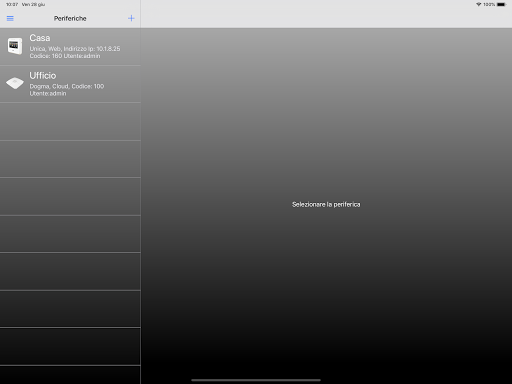Tap the status bar clock time

[12, 4]
